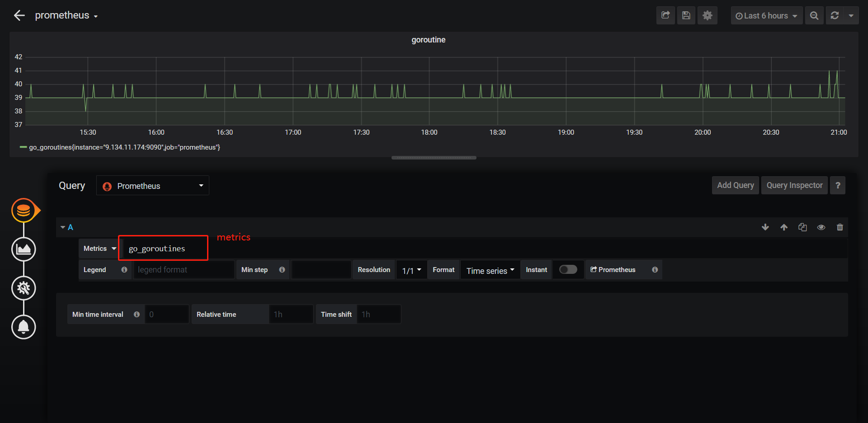This screenshot has height=423, width=868.
Task: Delete query A with trash icon
Action: coord(840,227)
